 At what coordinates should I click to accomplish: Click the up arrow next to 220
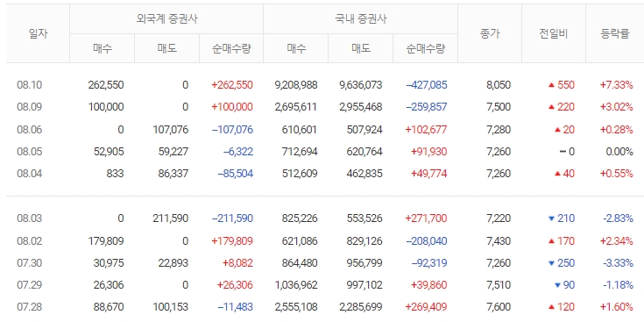[552, 107]
